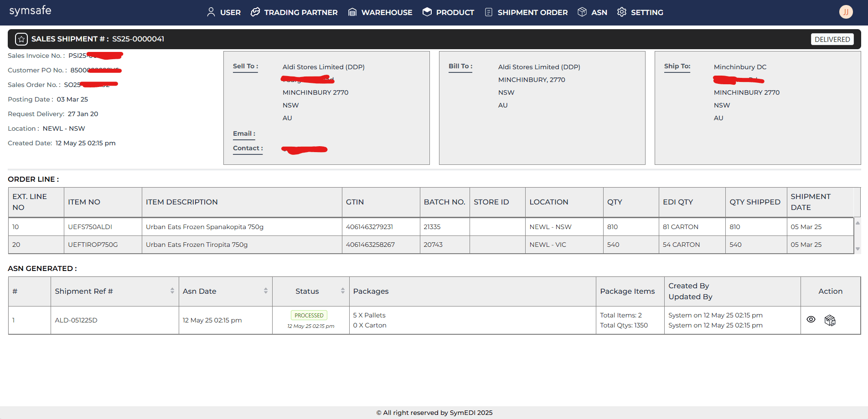Open the JJ user avatar
The image size is (868, 419).
[846, 12]
